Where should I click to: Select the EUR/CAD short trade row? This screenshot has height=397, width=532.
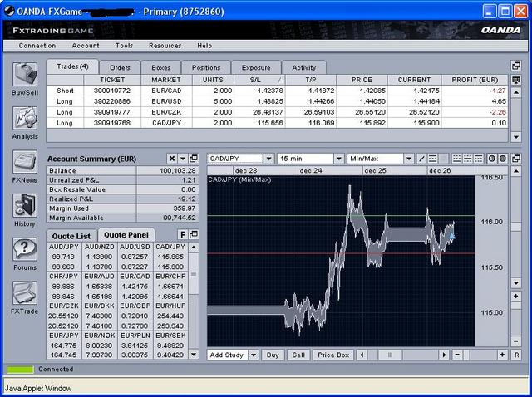[277, 91]
